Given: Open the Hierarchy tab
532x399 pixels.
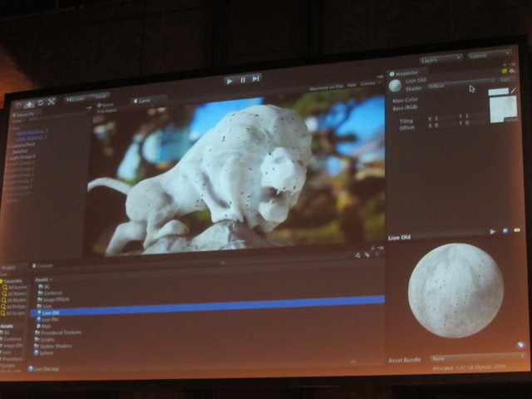Looking at the screenshot, I should [24, 115].
